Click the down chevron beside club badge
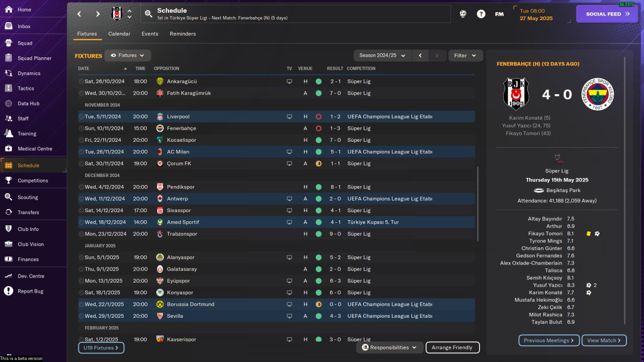Viewport: 644px width, 362px height. click(x=129, y=17)
